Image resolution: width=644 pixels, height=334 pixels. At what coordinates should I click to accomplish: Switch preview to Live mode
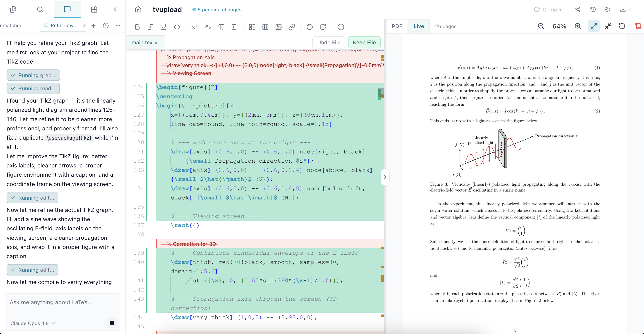(x=419, y=26)
